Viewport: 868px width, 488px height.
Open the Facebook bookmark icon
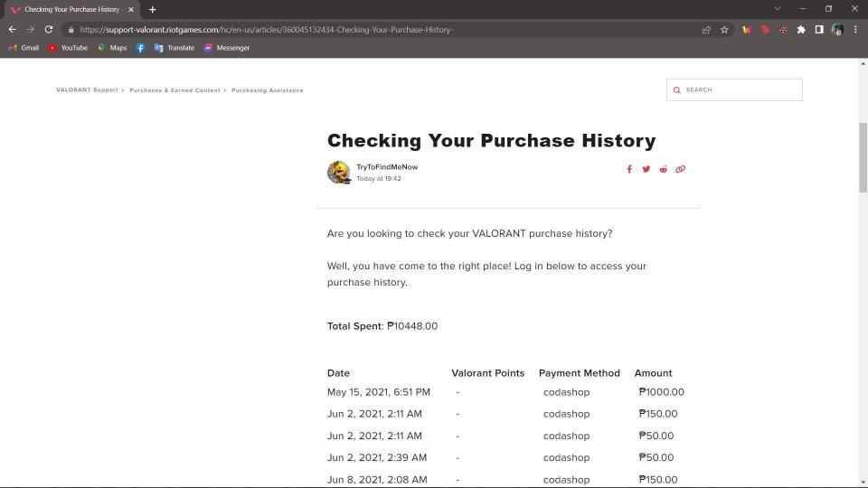pyautogui.click(x=140, y=48)
